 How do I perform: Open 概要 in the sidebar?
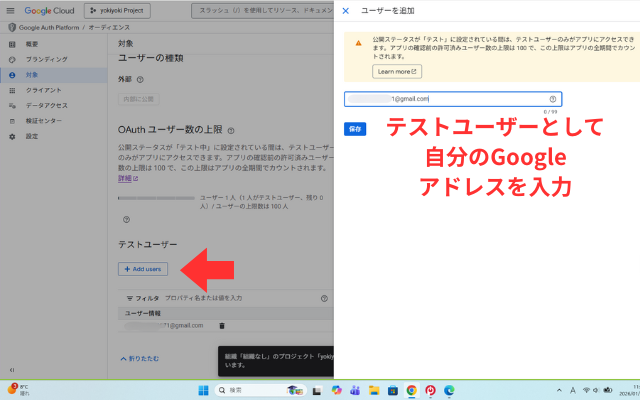coord(34,46)
